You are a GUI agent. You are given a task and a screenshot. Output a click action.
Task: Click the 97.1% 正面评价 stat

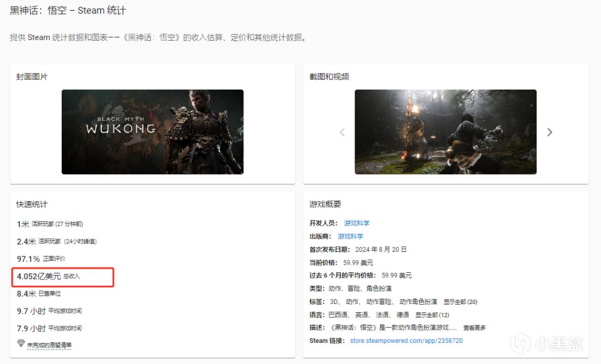tap(41, 259)
